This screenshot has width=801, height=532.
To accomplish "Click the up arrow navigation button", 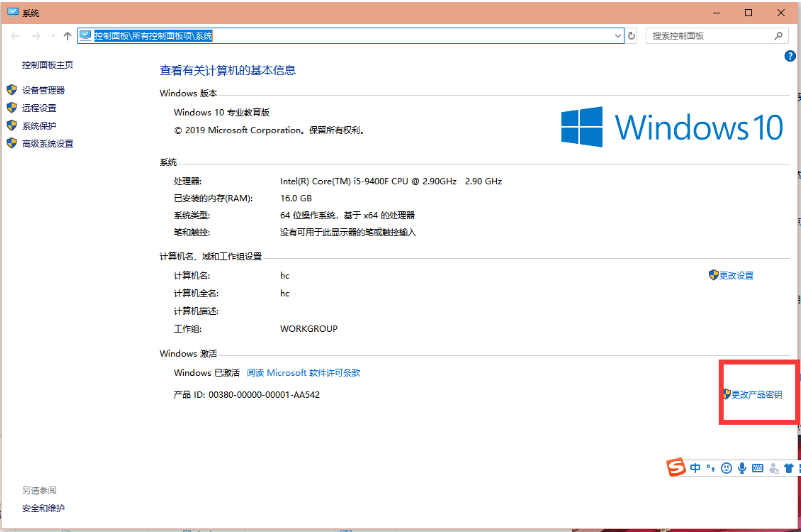I will (x=67, y=36).
